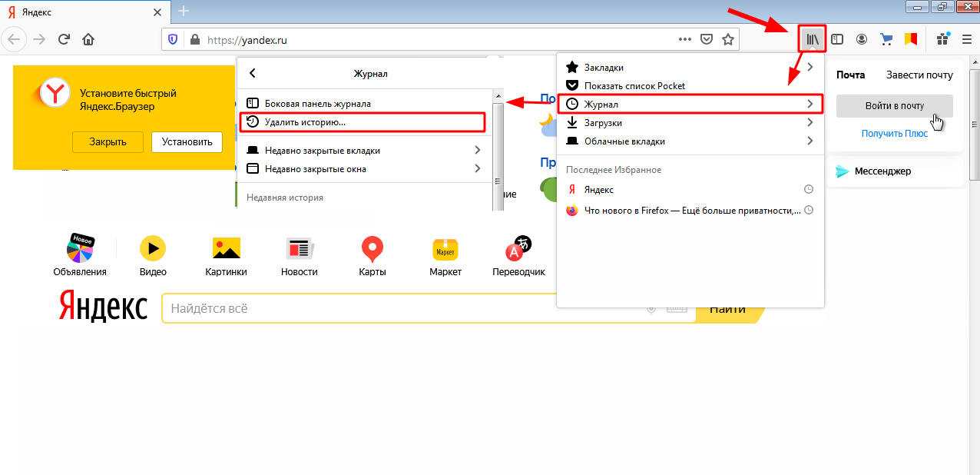Expand Недавно закрытые вкладки submenu
This screenshot has height=475, width=980.
[x=477, y=151]
